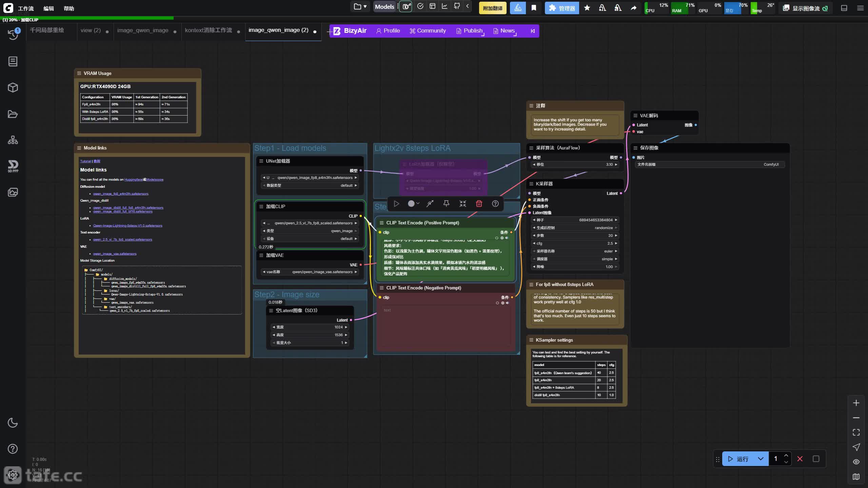The image size is (868, 488).
Task: Open the SD PPP sidebar panel
Action: click(13, 166)
